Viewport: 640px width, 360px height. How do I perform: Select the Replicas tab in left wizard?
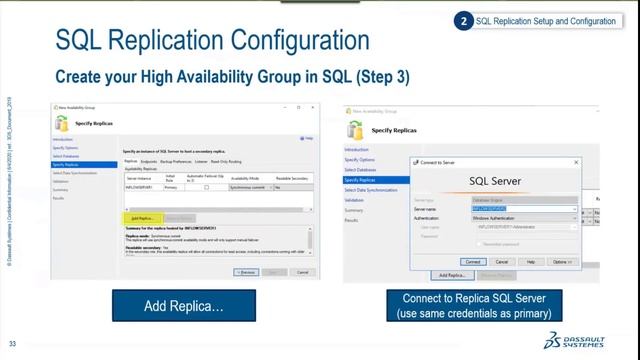pos(131,161)
